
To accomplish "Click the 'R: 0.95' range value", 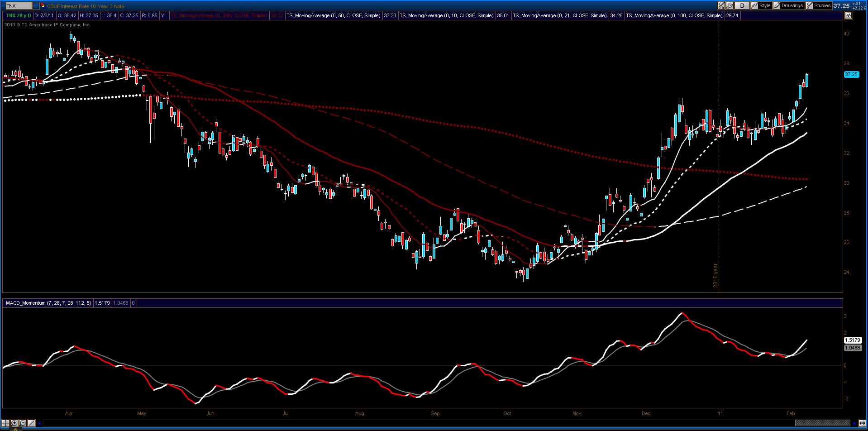I will (149, 15).
